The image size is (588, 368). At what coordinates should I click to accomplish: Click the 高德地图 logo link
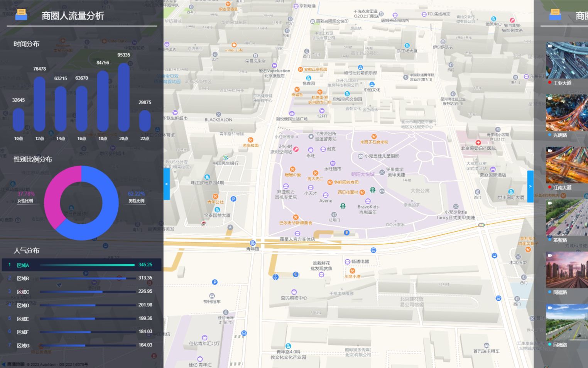click(x=14, y=364)
